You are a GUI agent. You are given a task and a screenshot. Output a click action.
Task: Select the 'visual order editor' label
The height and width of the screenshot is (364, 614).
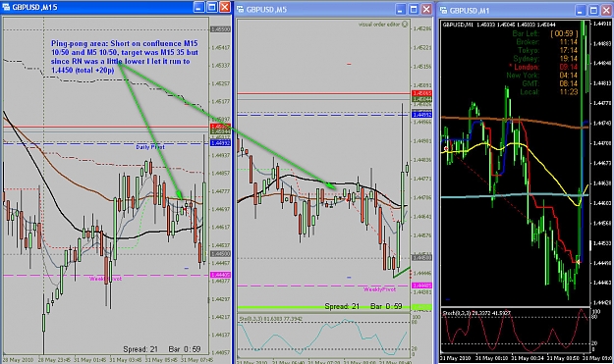[x=379, y=25]
